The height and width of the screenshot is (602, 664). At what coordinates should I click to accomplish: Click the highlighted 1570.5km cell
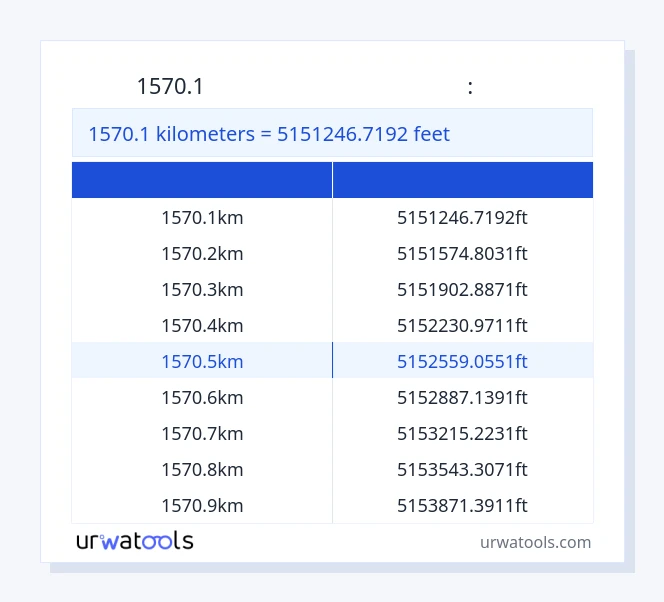click(202, 361)
